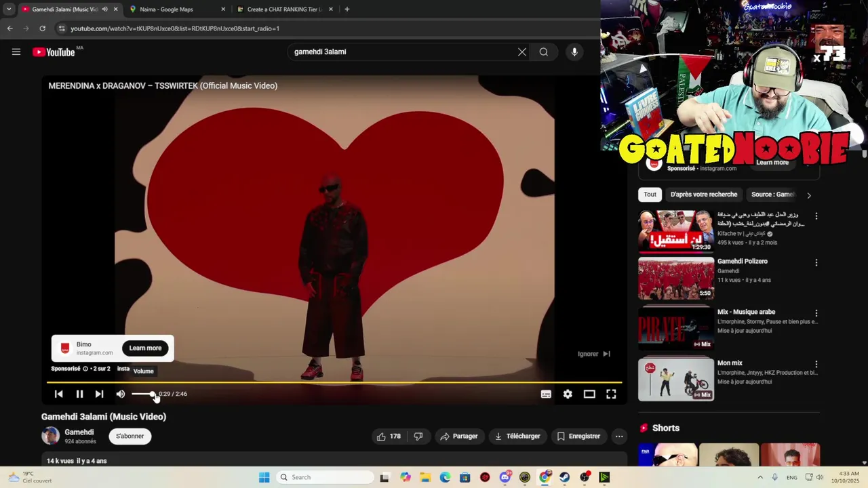Enter full screen mode
Image resolution: width=868 pixels, height=488 pixels.
click(x=611, y=394)
